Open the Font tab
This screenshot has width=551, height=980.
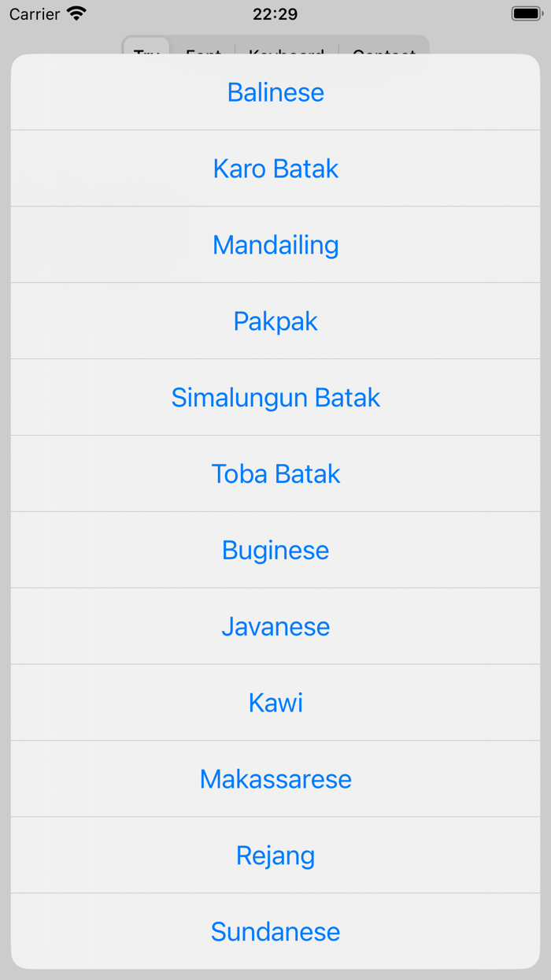tap(203, 55)
